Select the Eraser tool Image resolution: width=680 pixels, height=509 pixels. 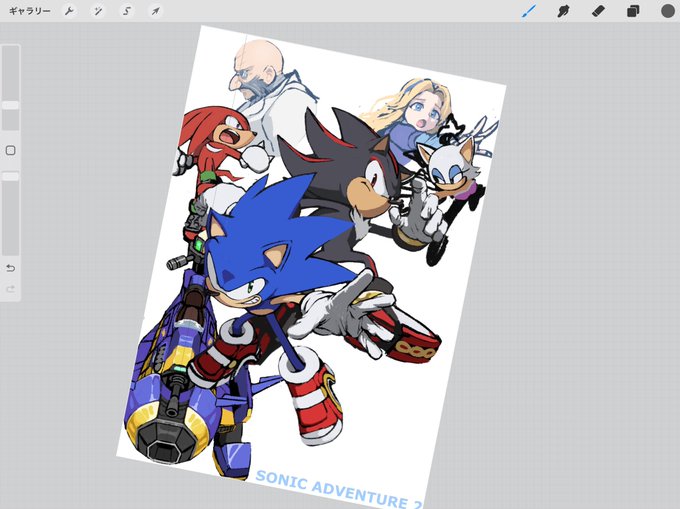[x=598, y=11]
